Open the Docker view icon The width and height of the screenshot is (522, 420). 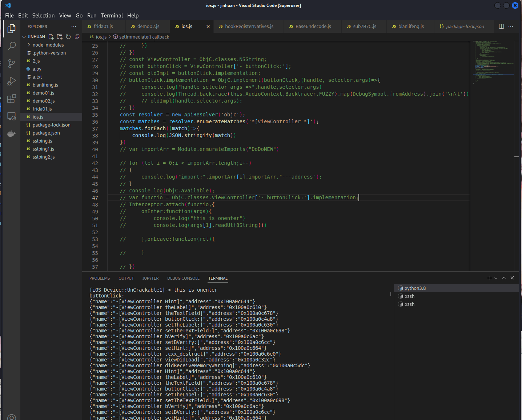(12, 133)
